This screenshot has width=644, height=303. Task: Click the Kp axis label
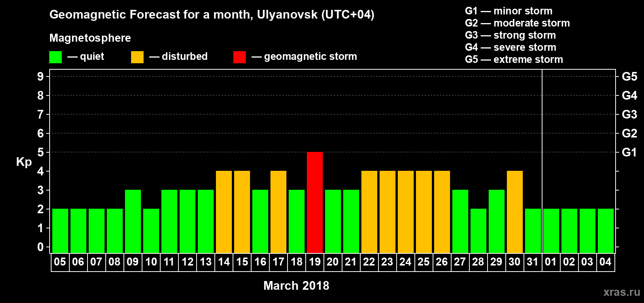click(24, 162)
